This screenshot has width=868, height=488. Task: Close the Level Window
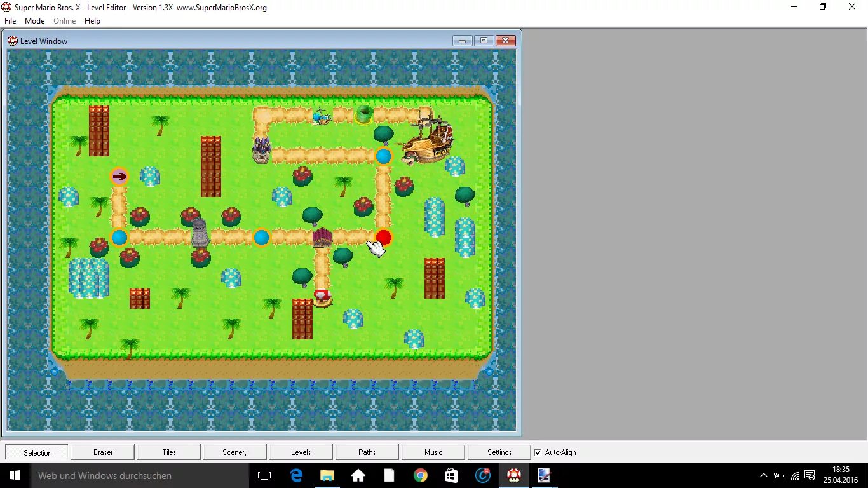pos(505,41)
